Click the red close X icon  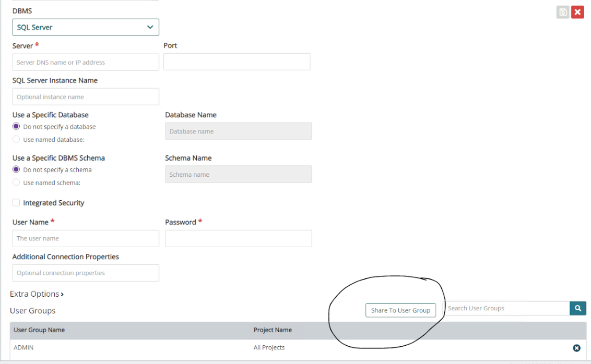pos(577,12)
